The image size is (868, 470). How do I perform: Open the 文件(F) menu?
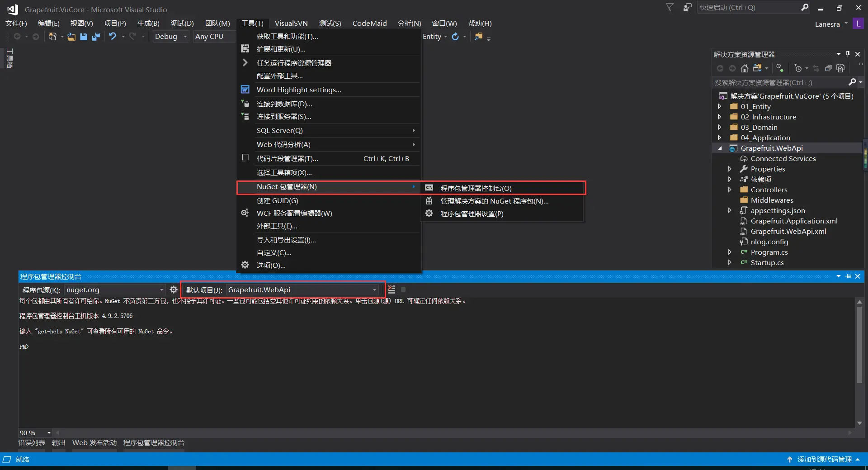click(x=16, y=24)
